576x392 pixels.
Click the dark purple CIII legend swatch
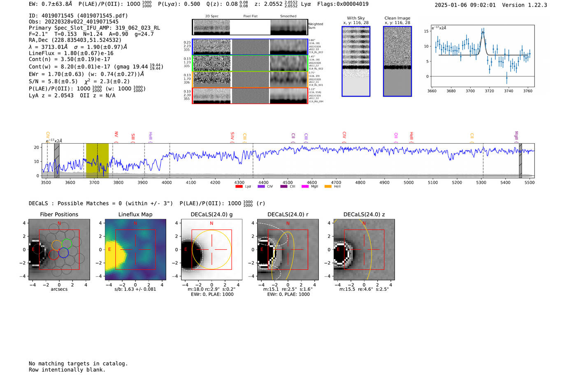[284, 187]
